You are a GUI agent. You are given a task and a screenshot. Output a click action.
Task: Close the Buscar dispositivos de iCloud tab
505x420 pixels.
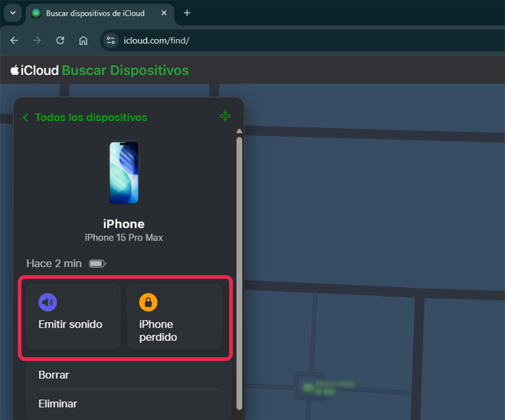164,13
